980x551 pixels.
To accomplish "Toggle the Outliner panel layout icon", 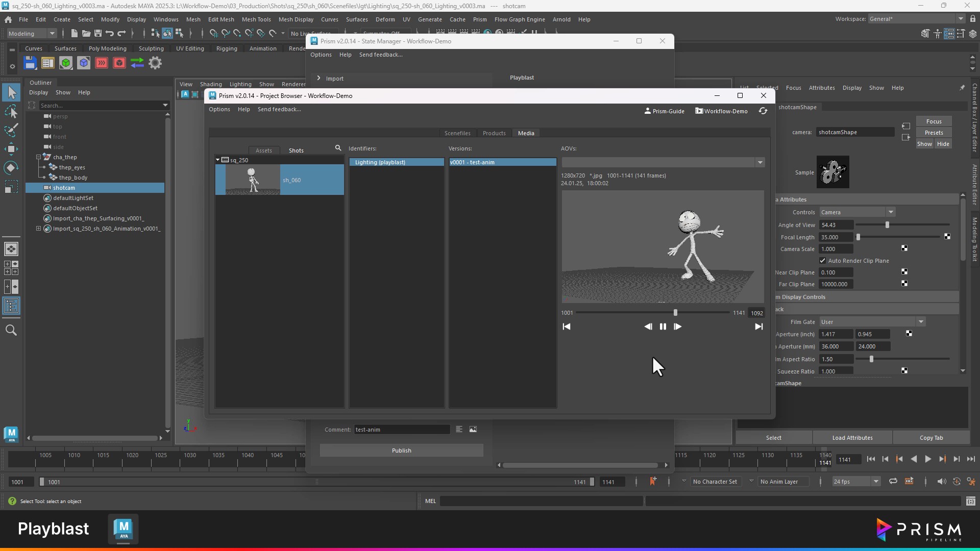I will (x=11, y=306).
